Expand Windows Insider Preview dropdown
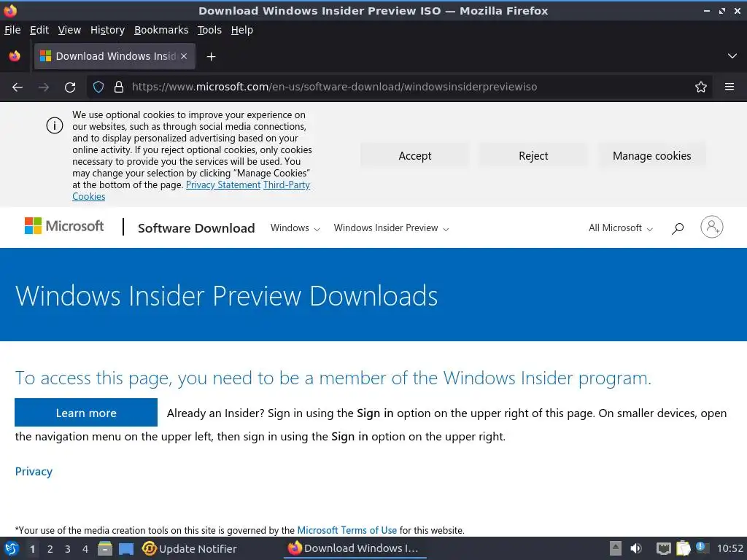The image size is (747, 560). 391,228
